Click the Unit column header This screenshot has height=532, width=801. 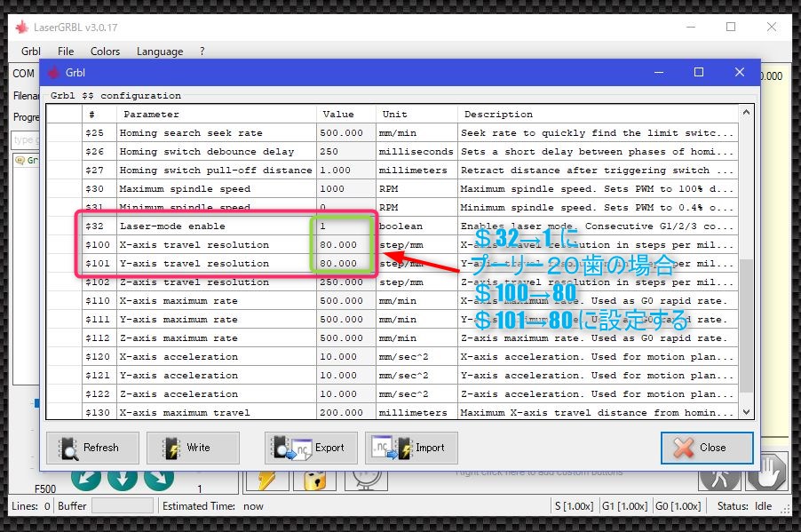click(x=416, y=114)
